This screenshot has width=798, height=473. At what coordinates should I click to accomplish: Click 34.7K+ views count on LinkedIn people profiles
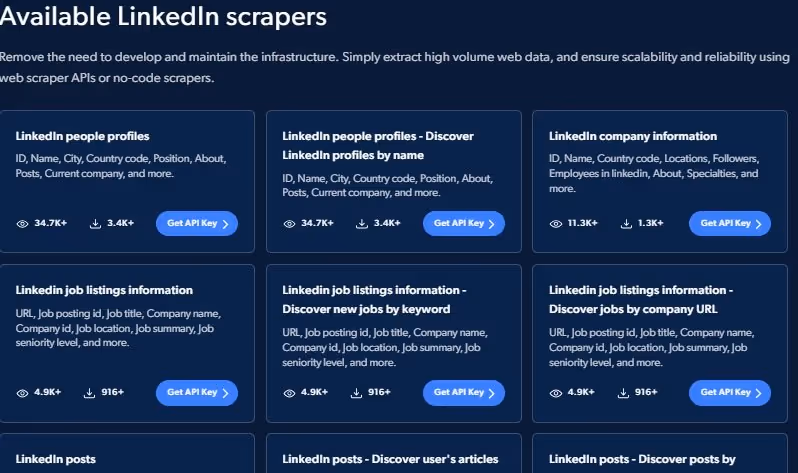[x=50, y=223]
